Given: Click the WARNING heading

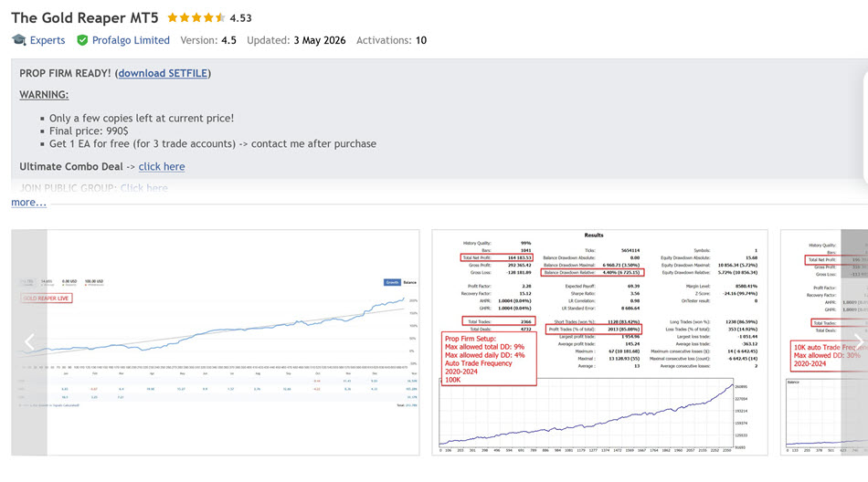Looking at the screenshot, I should click(x=44, y=95).
